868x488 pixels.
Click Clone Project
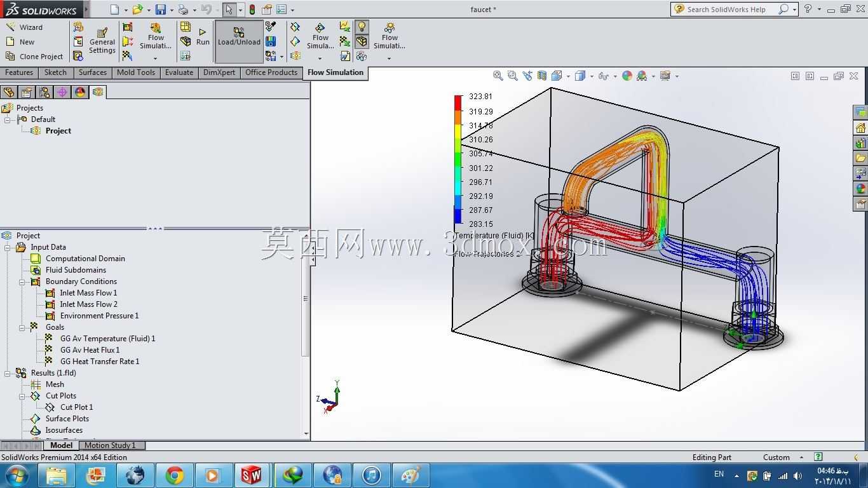pyautogui.click(x=34, y=57)
